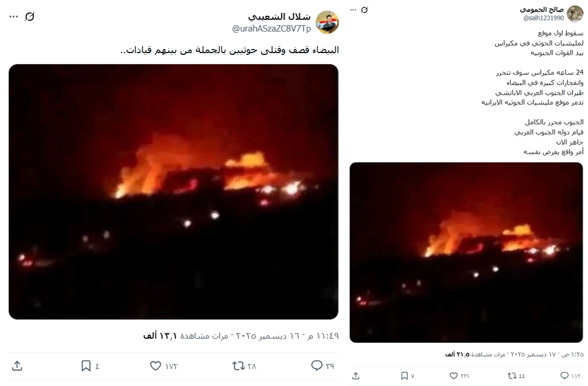Open replies on right tweet with ١١٢ comments
This screenshot has width=588, height=386.
[565, 375]
